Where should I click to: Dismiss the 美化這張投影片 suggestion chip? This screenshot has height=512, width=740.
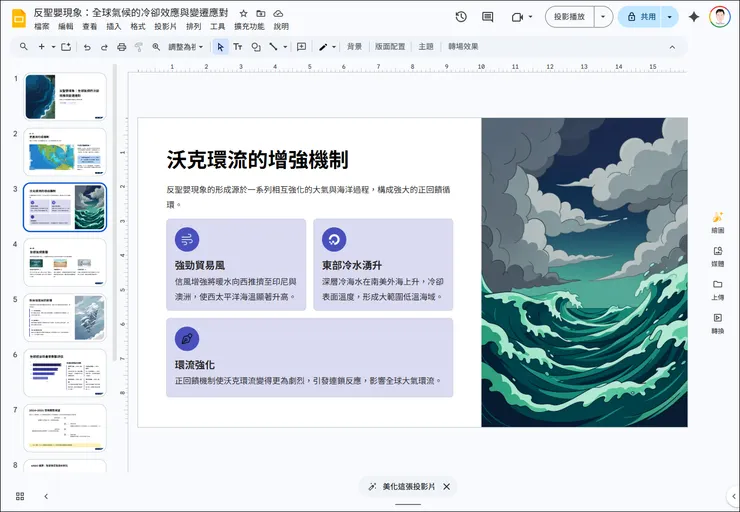[446, 487]
